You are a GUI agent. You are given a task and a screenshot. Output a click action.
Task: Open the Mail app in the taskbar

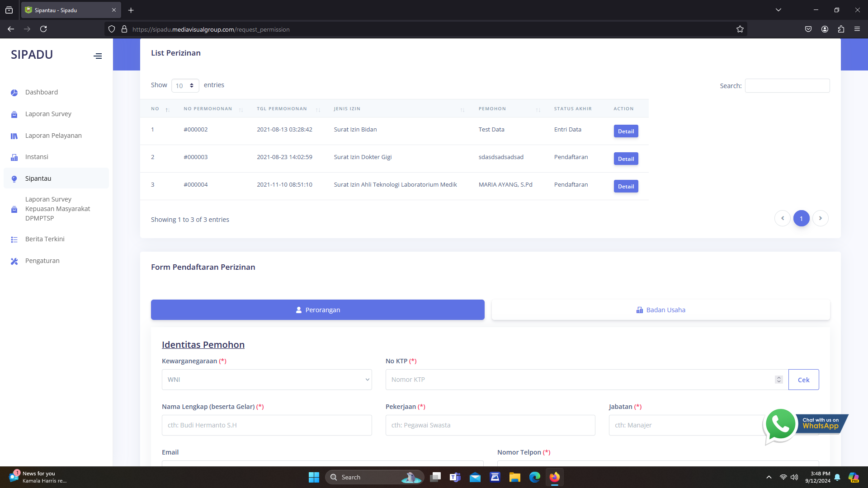(x=475, y=477)
